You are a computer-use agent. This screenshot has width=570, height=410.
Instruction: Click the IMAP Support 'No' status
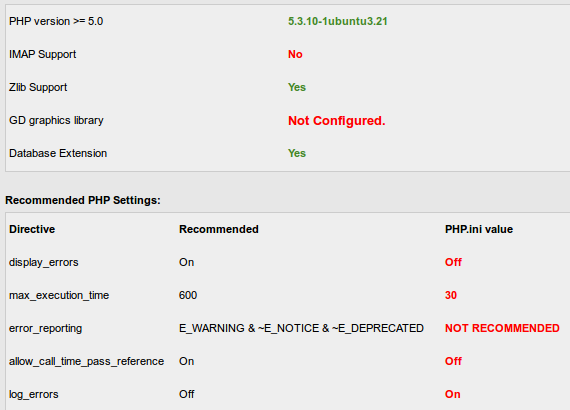pos(295,54)
